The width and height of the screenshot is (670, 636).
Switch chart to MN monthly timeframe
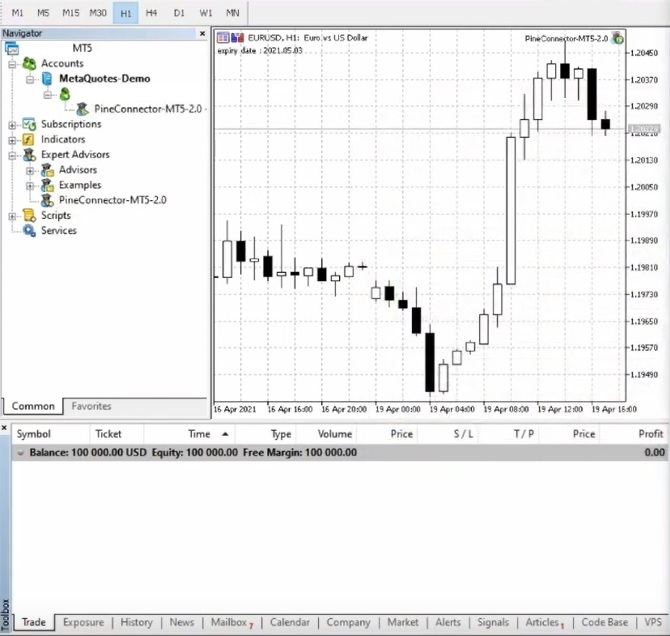[232, 13]
